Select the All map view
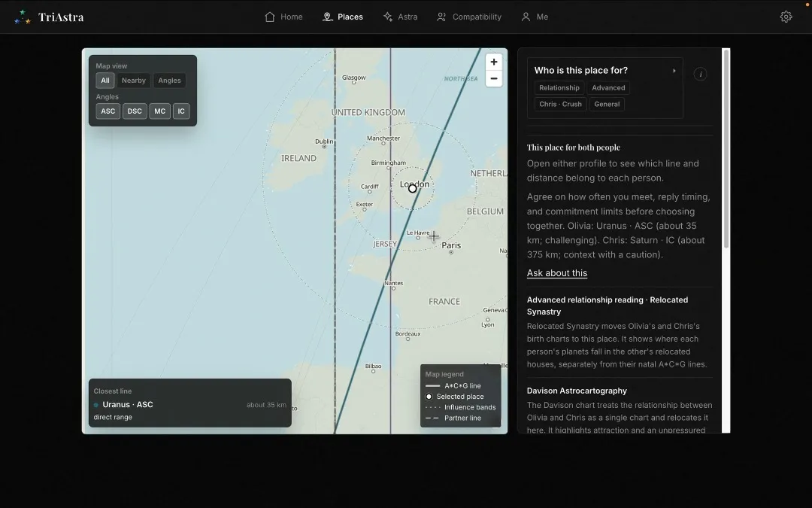This screenshot has height=508, width=812. (105, 81)
